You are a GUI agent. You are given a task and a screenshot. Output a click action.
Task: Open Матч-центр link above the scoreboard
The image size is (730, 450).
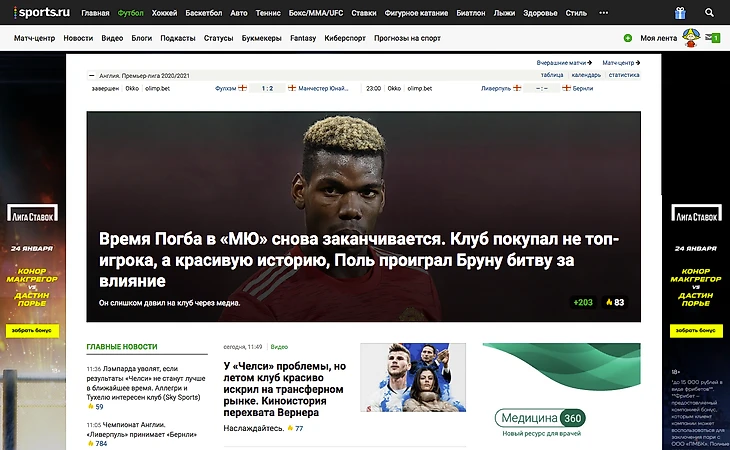coord(621,62)
